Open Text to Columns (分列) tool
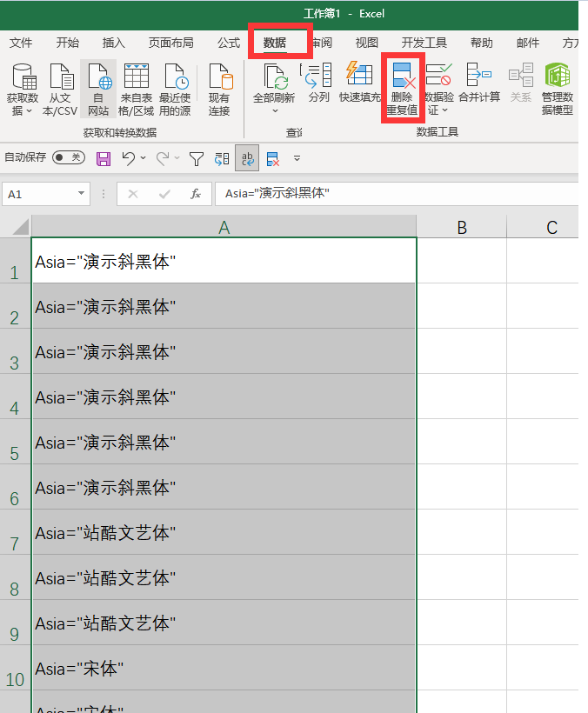Viewport: 588px width, 713px height. click(x=318, y=83)
